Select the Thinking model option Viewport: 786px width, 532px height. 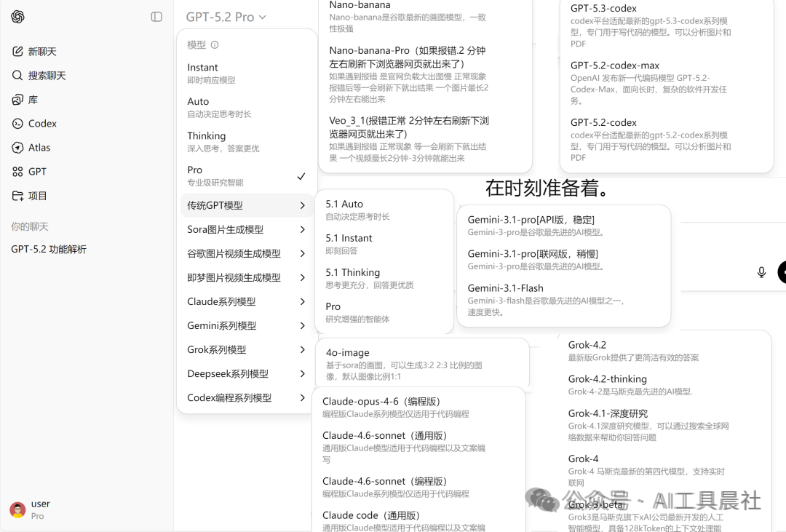click(x=206, y=135)
